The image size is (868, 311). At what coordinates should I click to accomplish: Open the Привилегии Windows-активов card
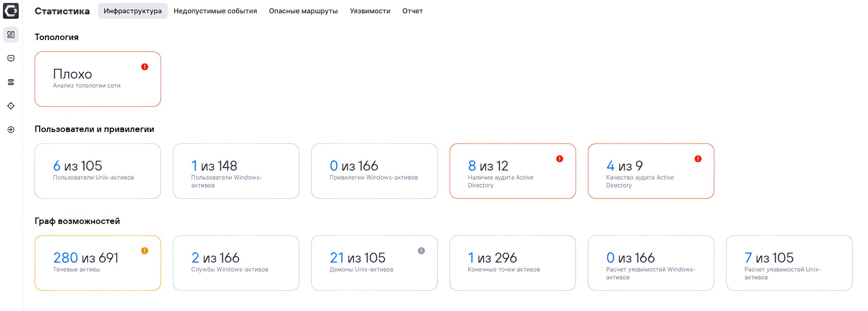(374, 171)
